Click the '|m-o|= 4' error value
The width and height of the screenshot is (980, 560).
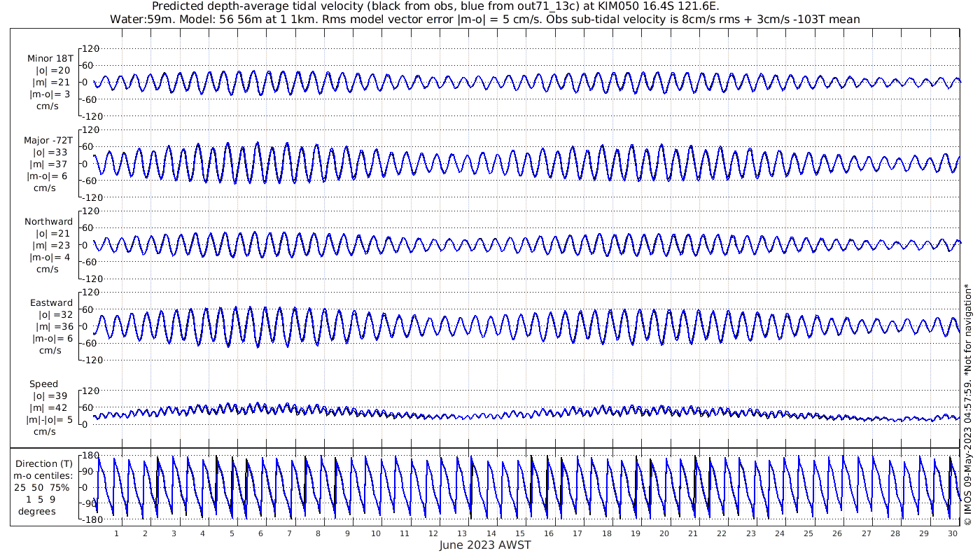[x=50, y=257]
